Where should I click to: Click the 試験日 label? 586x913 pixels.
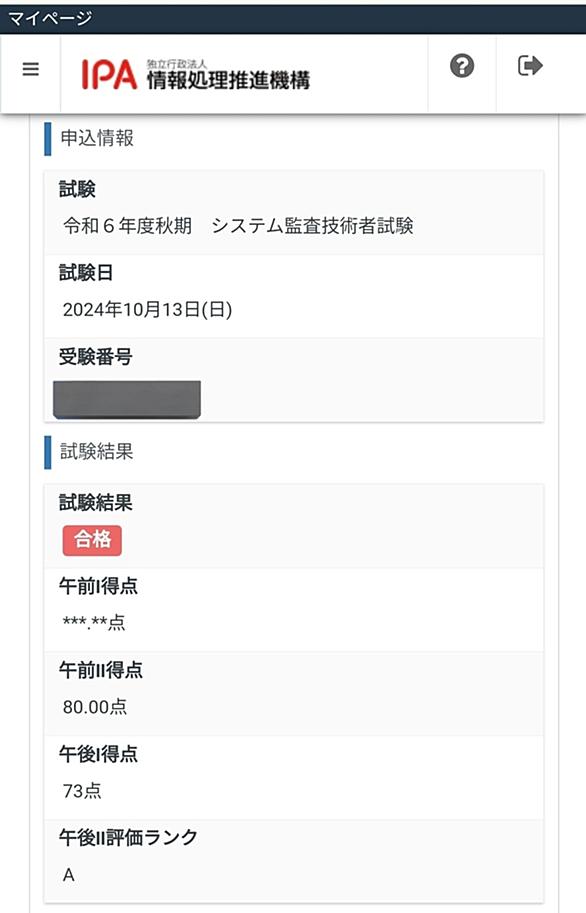pos(86,273)
